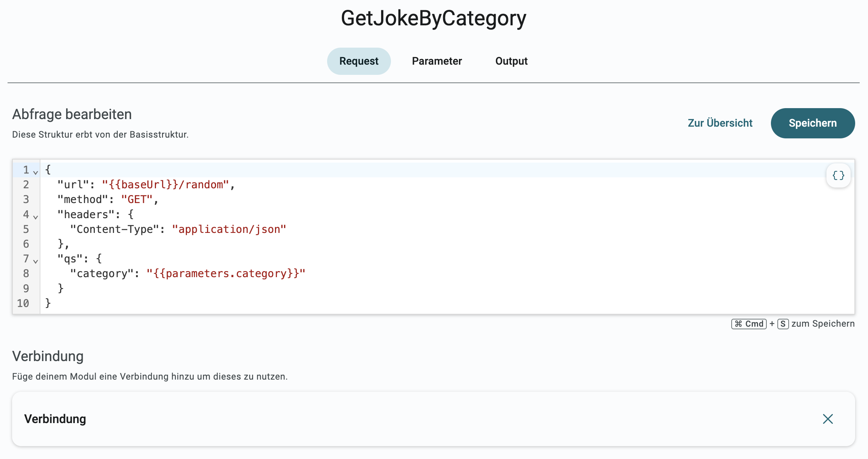868x459 pixels.
Task: Click the application/json header value
Action: click(229, 229)
